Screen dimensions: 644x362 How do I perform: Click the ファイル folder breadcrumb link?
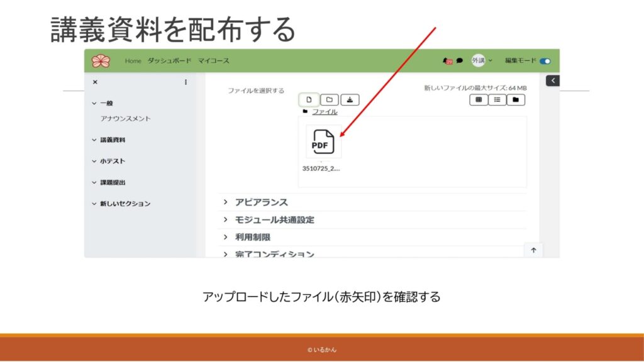(x=325, y=112)
